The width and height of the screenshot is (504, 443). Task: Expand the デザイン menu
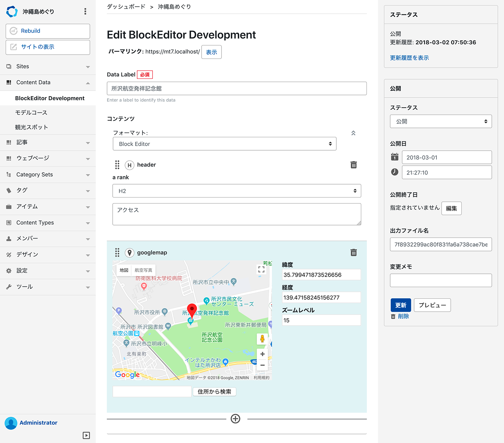pos(48,255)
